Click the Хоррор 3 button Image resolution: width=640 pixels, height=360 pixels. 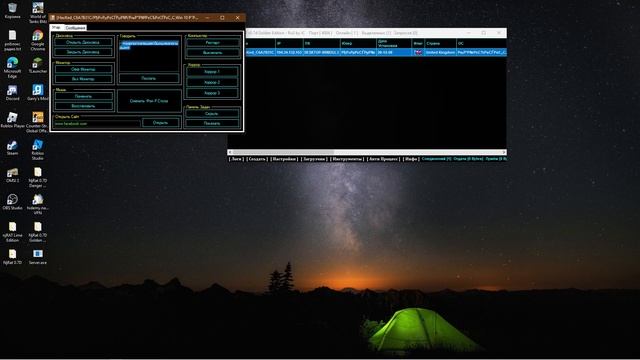(212, 93)
